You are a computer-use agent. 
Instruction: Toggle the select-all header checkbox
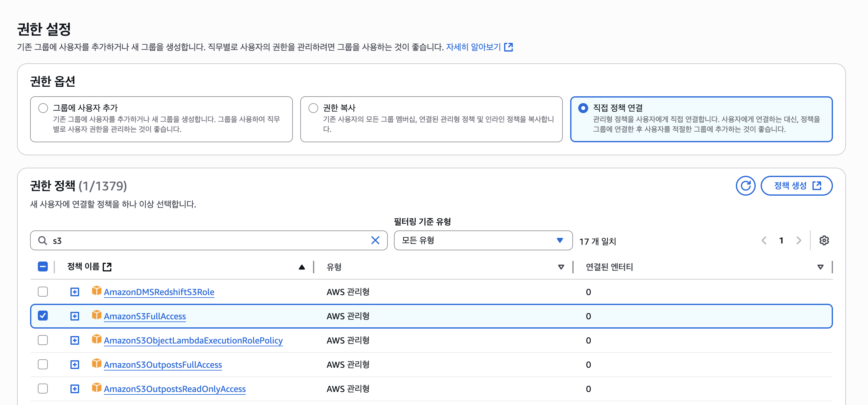pyautogui.click(x=43, y=267)
